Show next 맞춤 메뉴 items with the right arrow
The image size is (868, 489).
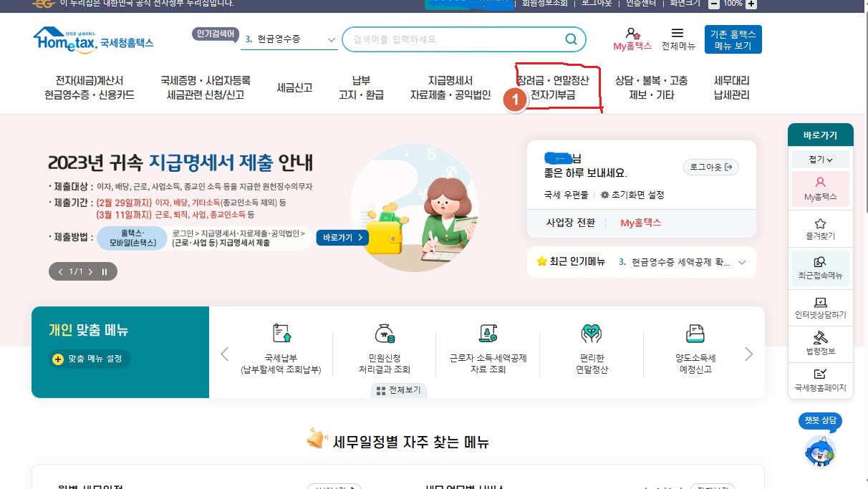[749, 354]
